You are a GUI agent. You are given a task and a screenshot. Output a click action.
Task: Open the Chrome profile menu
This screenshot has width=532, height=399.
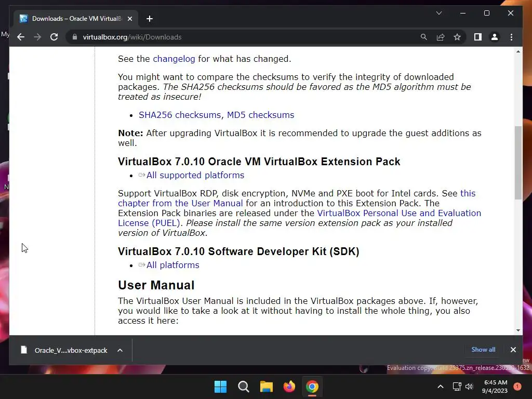coord(495,37)
